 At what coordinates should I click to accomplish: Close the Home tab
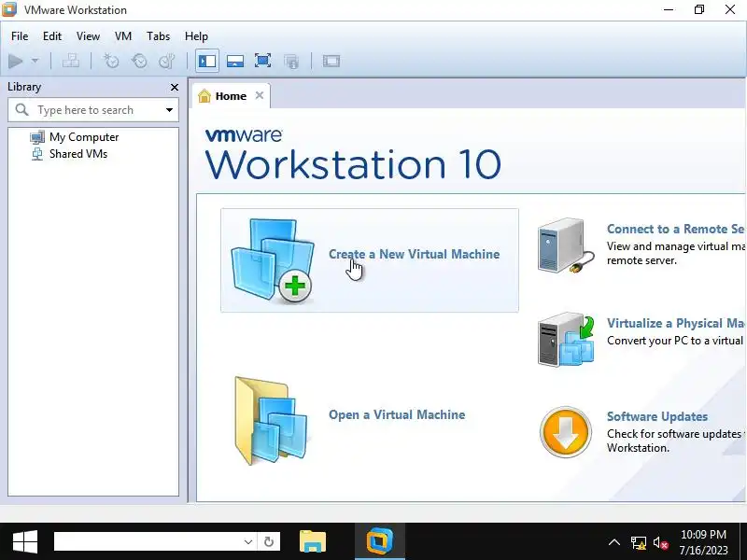pyautogui.click(x=260, y=95)
